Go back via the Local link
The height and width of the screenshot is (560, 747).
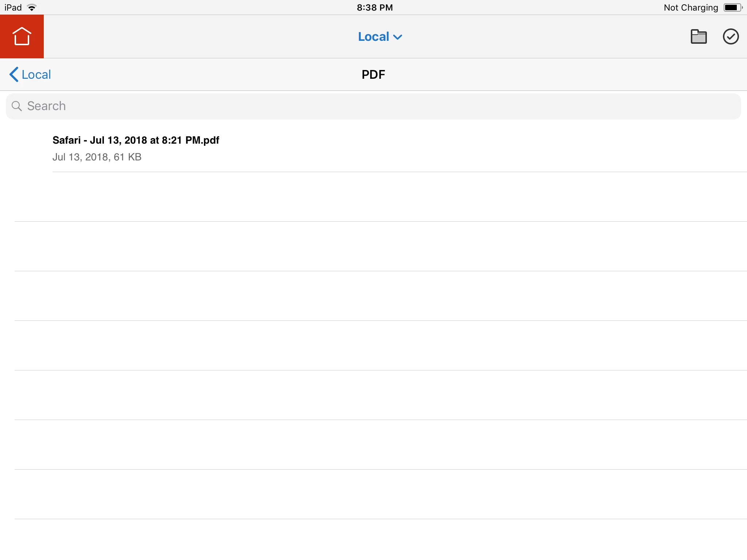pyautogui.click(x=36, y=74)
